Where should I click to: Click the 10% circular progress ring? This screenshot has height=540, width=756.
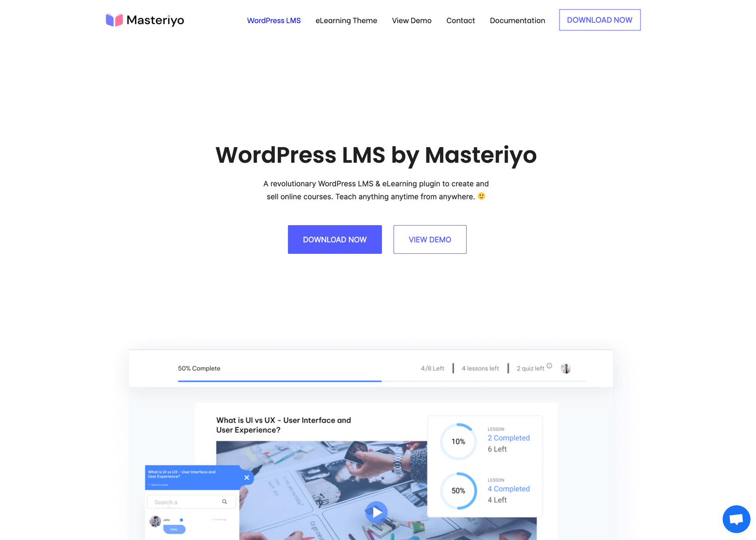coord(459,442)
